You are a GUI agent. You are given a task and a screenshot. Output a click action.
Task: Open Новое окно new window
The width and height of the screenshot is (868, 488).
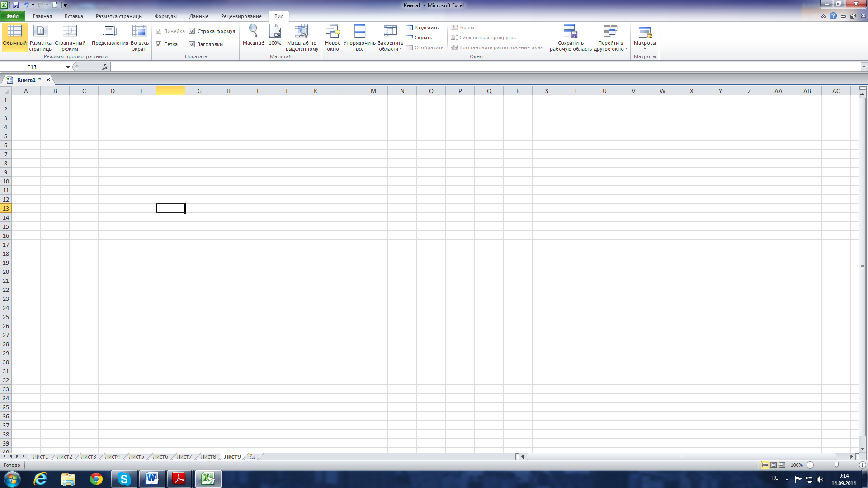[x=333, y=37]
